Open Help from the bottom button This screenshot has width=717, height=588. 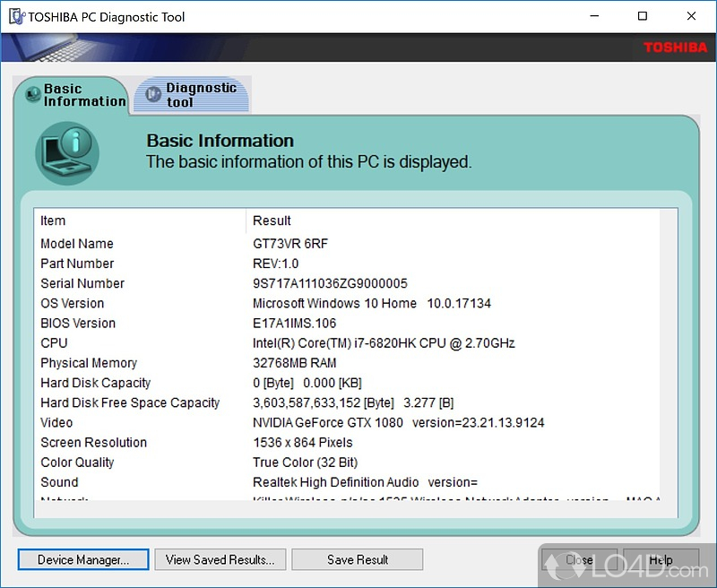[x=661, y=559]
